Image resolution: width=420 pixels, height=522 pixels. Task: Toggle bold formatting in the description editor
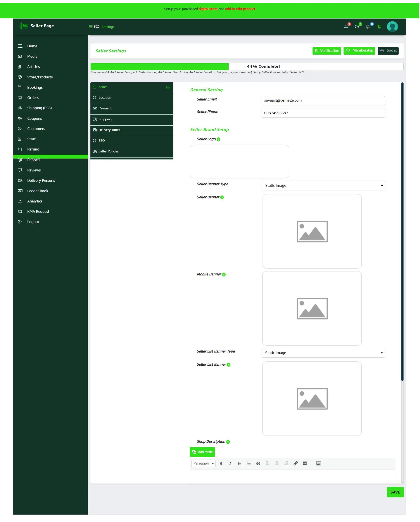pyautogui.click(x=221, y=463)
